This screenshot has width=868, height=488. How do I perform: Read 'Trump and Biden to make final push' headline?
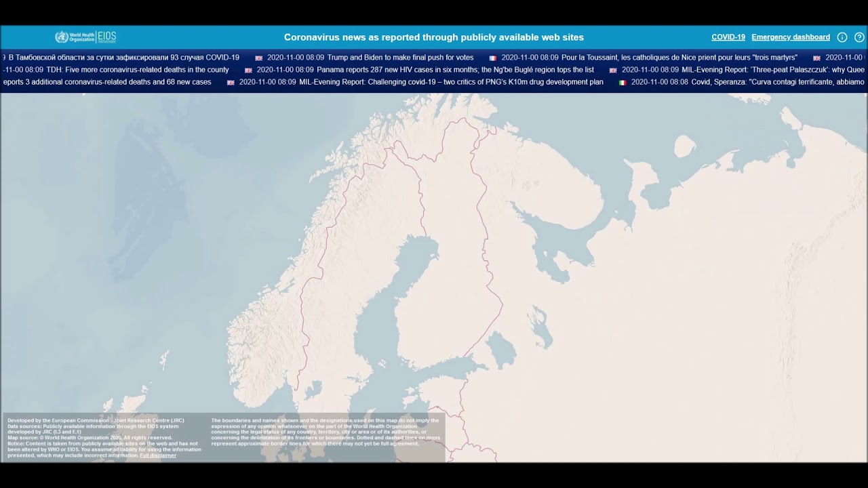[x=400, y=58]
